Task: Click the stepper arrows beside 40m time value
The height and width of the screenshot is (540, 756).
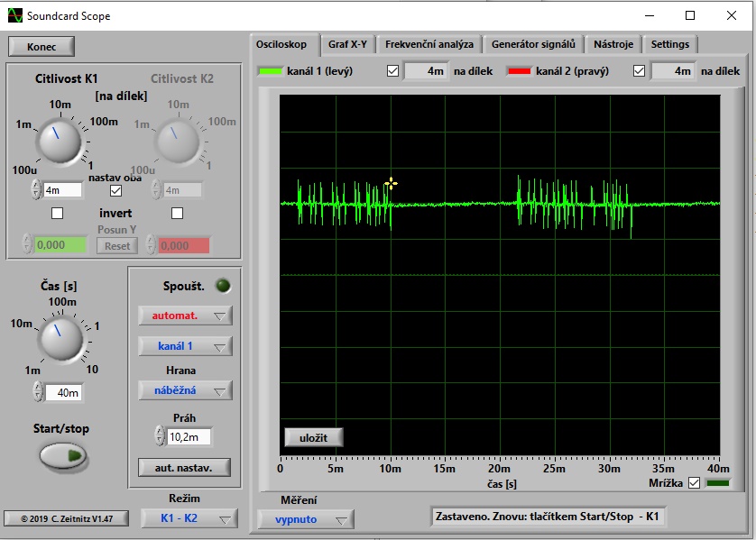Action: (36, 392)
